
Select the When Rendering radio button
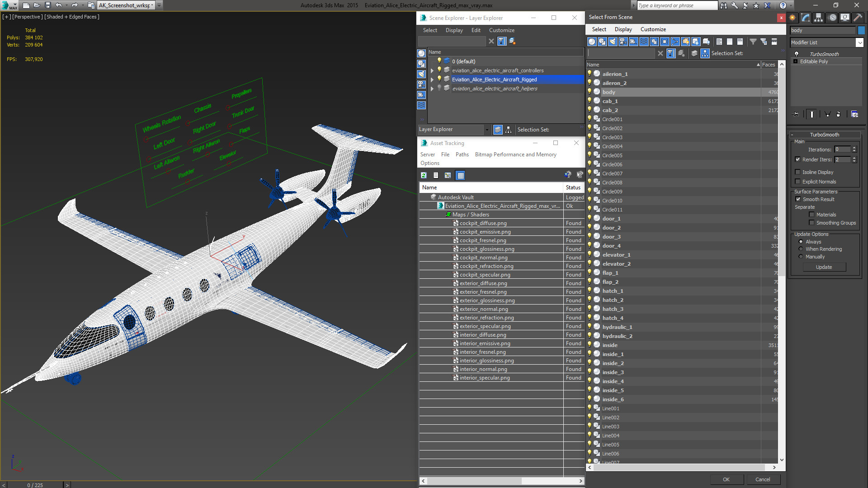pos(801,249)
